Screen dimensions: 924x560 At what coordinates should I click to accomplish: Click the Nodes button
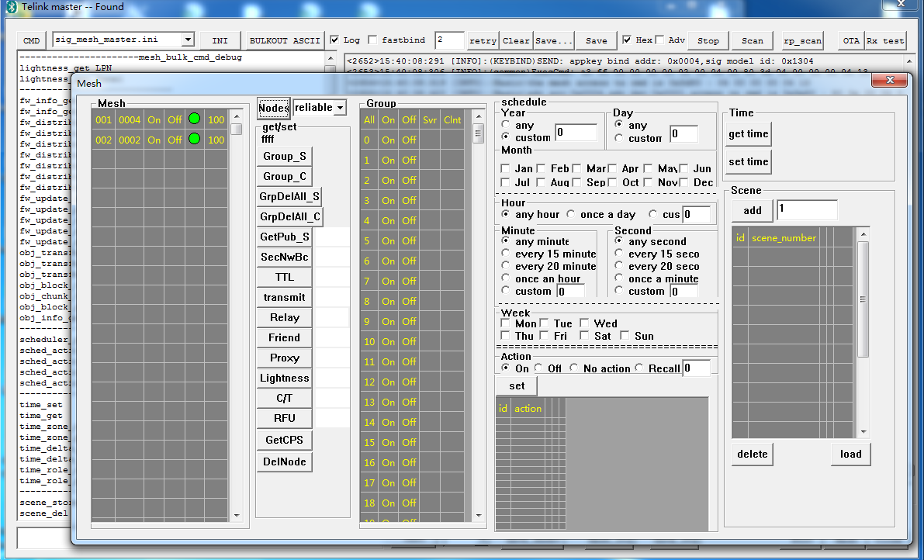[x=273, y=108]
